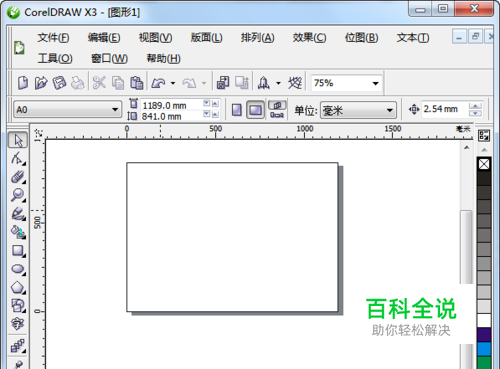Select the Smart Fill tool

pos(18,232)
